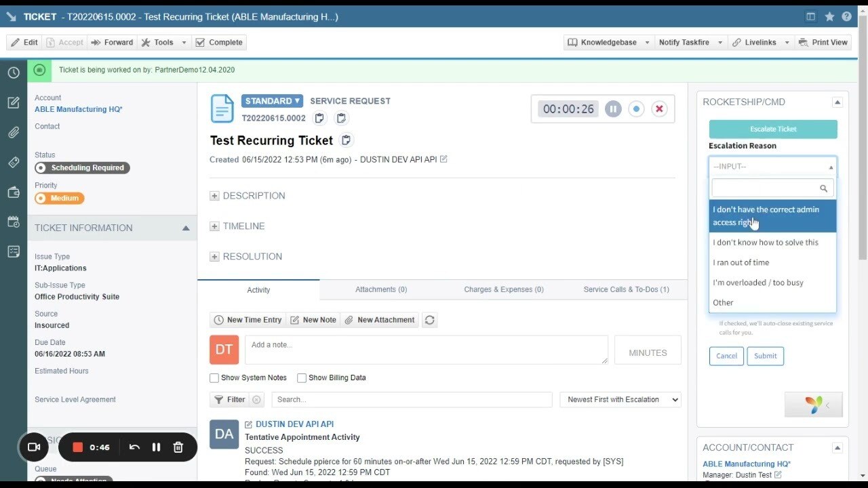868x488 pixels.
Task: Click the refresh activity icon
Action: coord(429,320)
